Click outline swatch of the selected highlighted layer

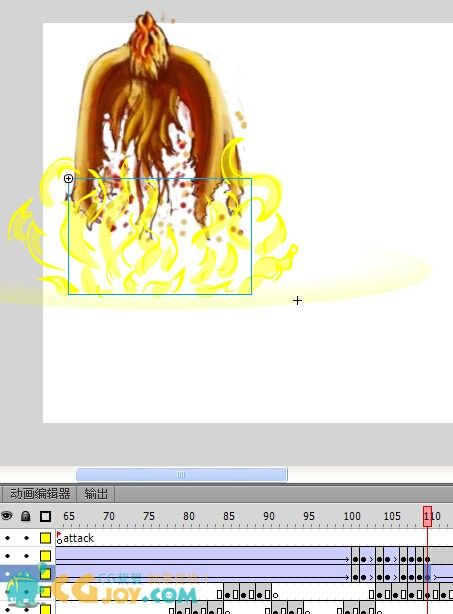[x=45, y=574]
